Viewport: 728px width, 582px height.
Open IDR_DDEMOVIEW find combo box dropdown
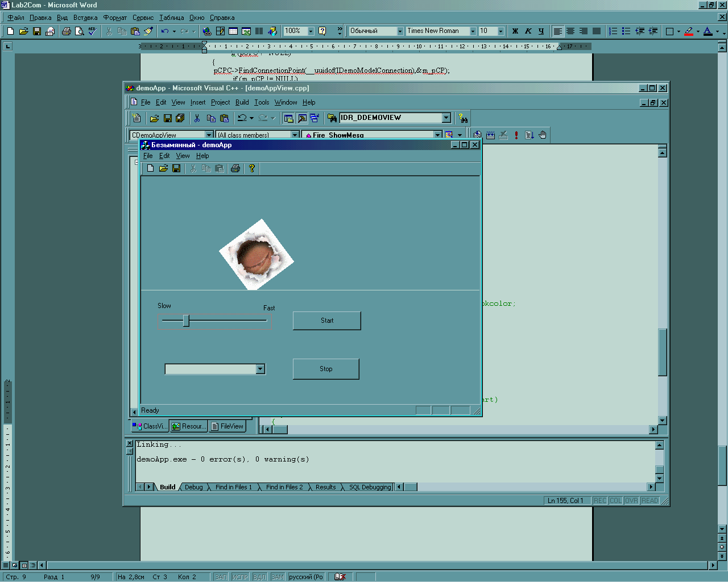446,118
